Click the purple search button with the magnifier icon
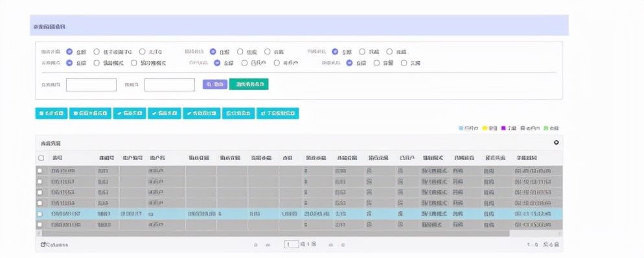 pos(215,84)
